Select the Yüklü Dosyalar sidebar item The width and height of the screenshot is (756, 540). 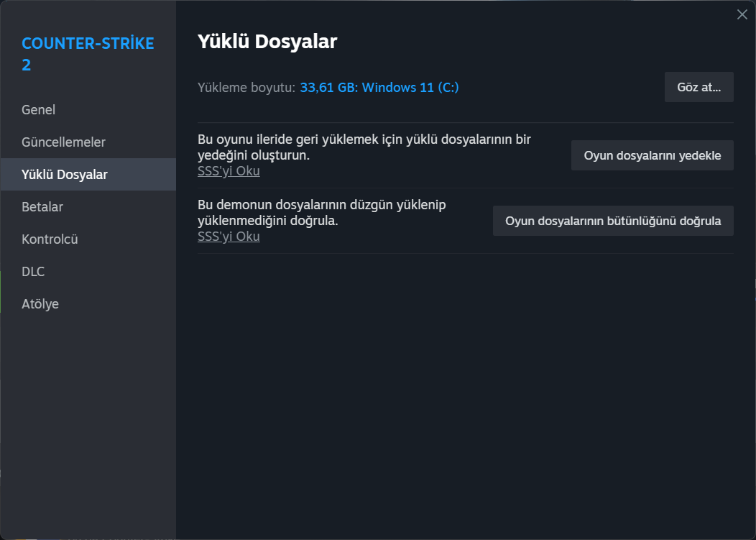click(88, 174)
